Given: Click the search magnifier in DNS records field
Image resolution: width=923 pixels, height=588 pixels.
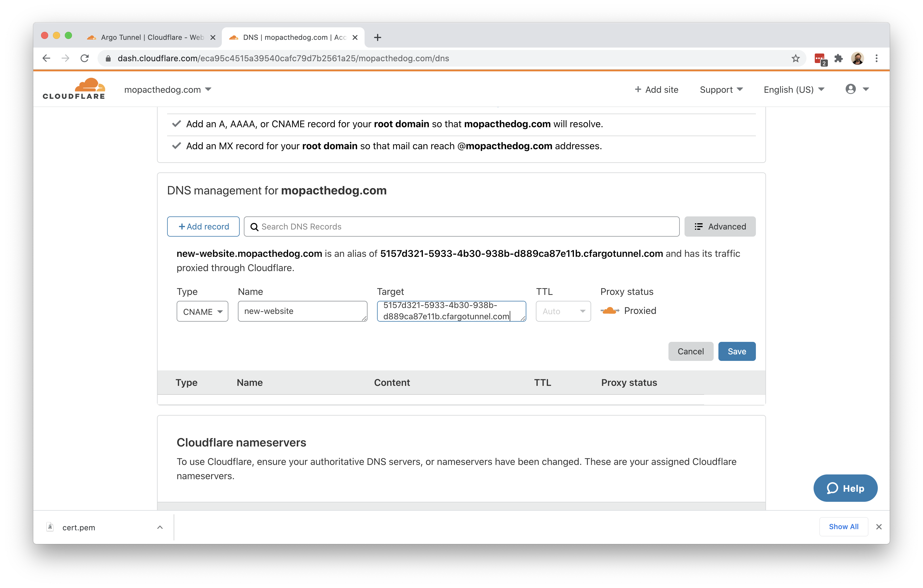Looking at the screenshot, I should coord(255,227).
